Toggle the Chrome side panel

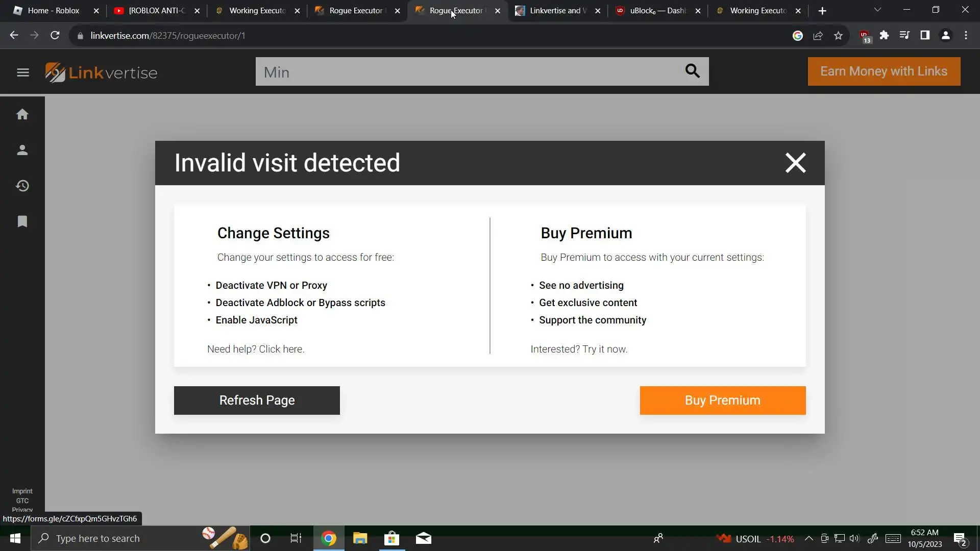[924, 35]
